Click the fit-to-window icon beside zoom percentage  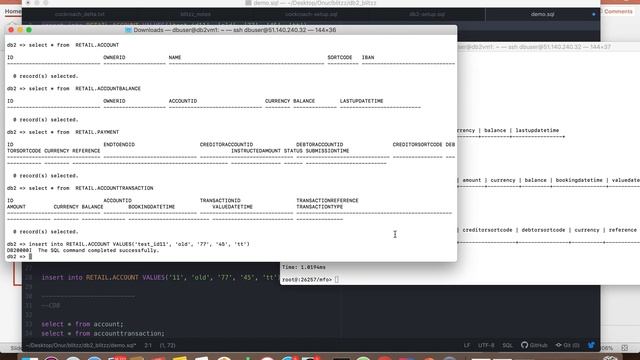coord(624,348)
